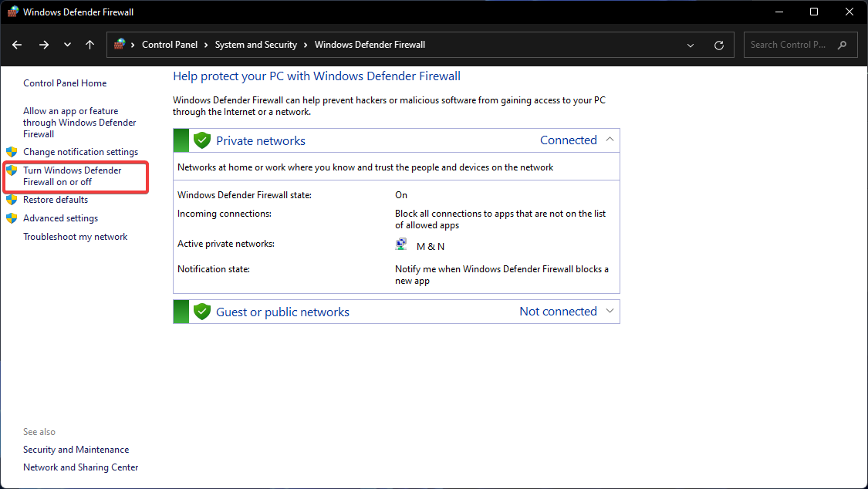Click the 'Incoming connections:' label
This screenshot has width=868, height=489.
[x=225, y=214]
